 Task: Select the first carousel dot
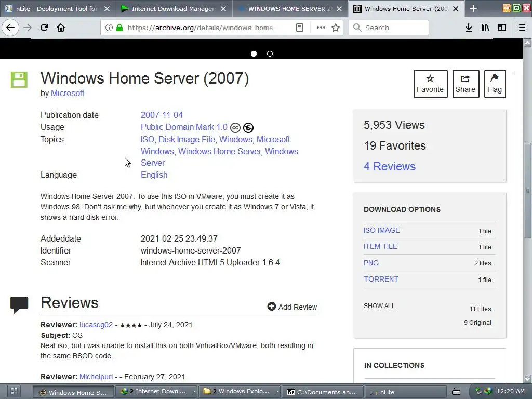point(254,54)
